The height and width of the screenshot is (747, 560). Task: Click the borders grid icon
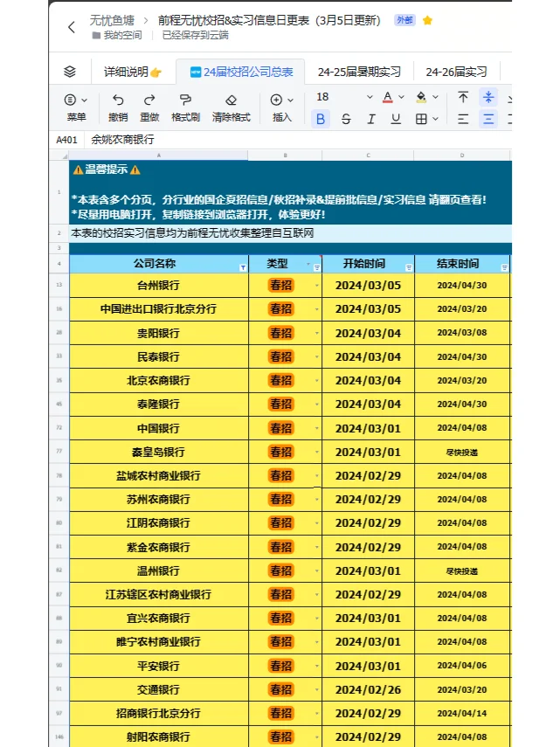tap(421, 119)
